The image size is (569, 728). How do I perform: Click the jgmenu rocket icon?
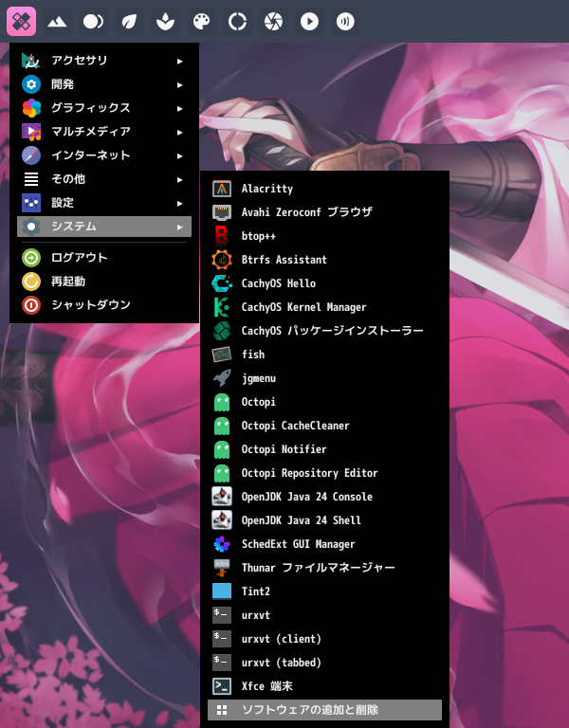point(222,378)
